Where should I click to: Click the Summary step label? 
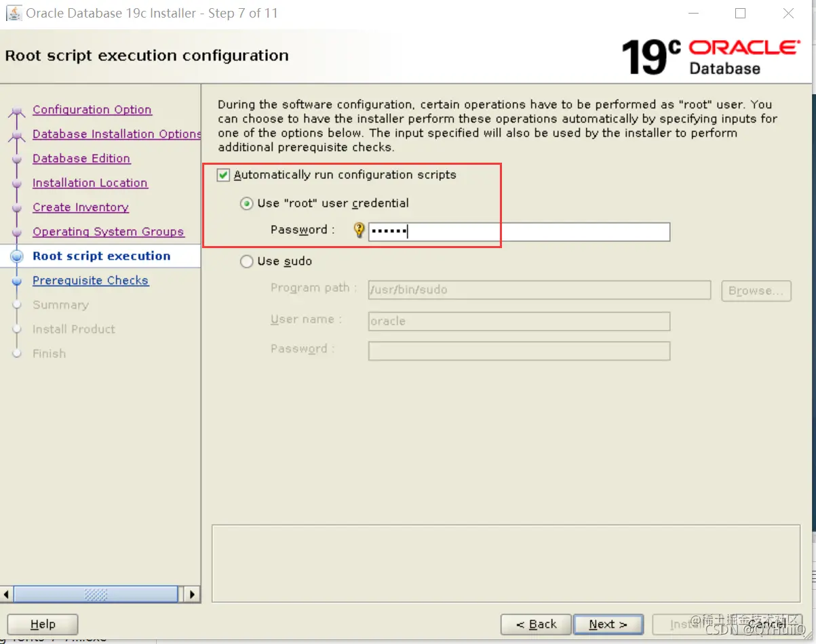click(61, 305)
